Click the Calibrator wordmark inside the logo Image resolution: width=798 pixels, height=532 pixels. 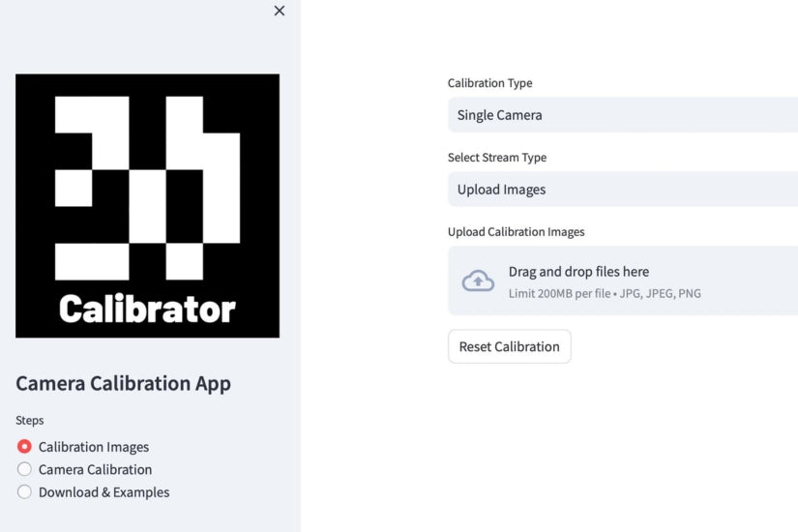[147, 309]
